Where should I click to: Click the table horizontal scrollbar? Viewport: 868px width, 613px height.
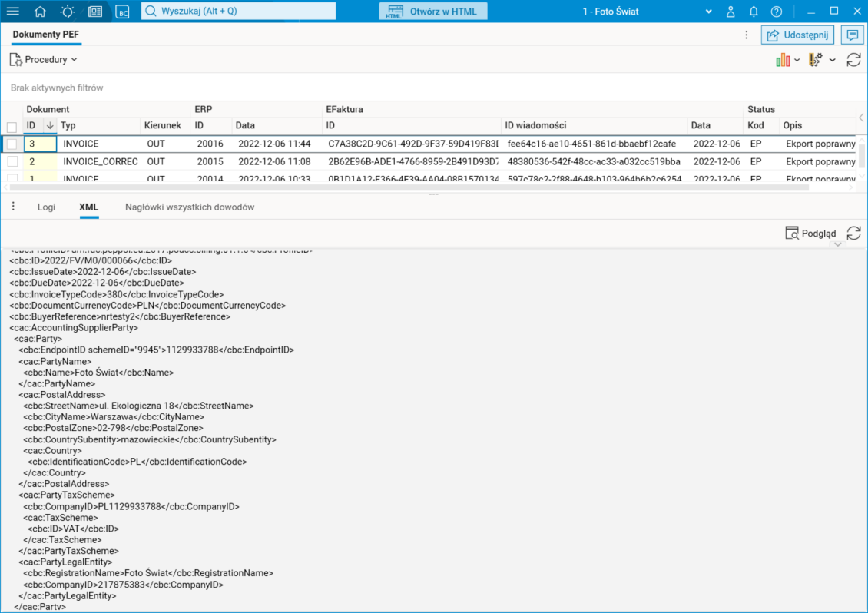(409, 187)
